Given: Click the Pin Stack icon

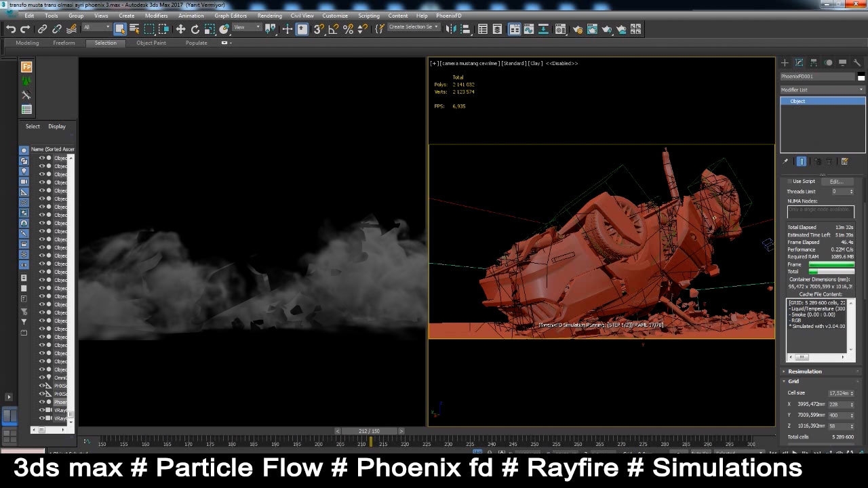Looking at the screenshot, I should (x=785, y=161).
